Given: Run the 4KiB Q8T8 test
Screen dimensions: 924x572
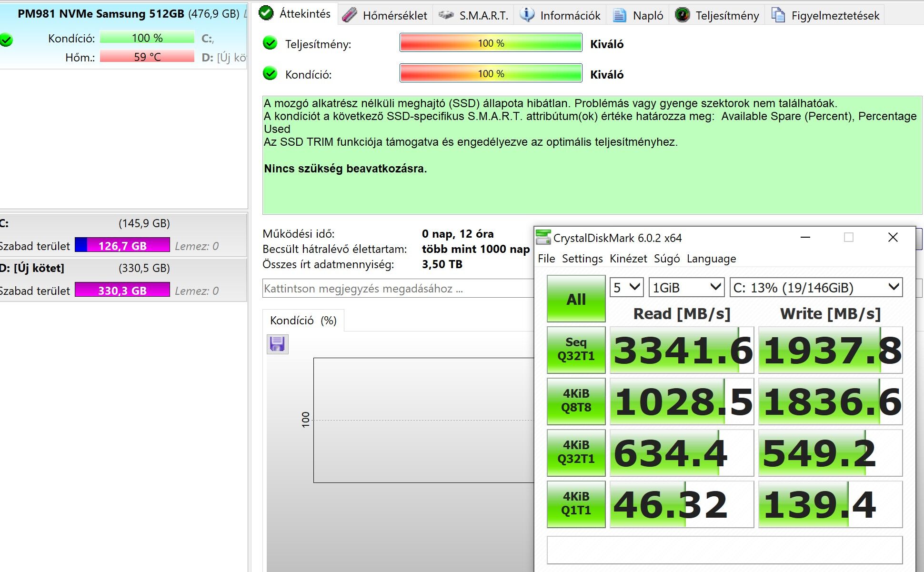Looking at the screenshot, I should [576, 401].
